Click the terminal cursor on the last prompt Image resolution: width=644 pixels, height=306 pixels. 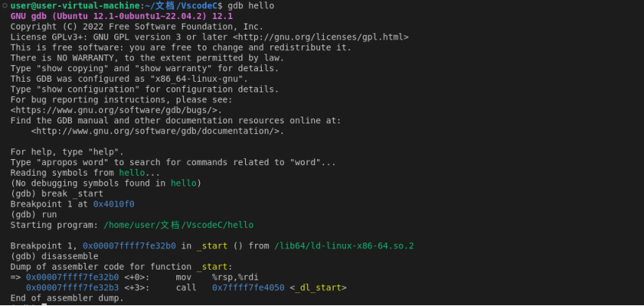point(45,304)
